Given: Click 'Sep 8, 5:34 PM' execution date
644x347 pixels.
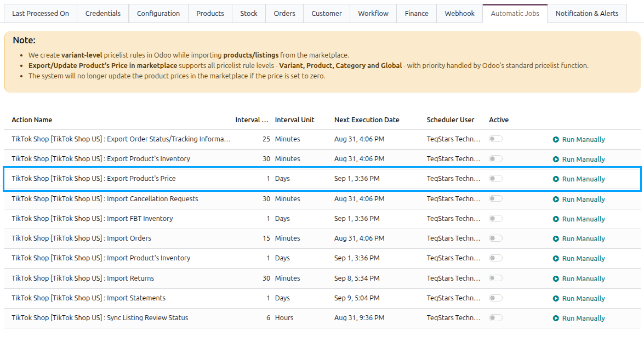Looking at the screenshot, I should [357, 278].
